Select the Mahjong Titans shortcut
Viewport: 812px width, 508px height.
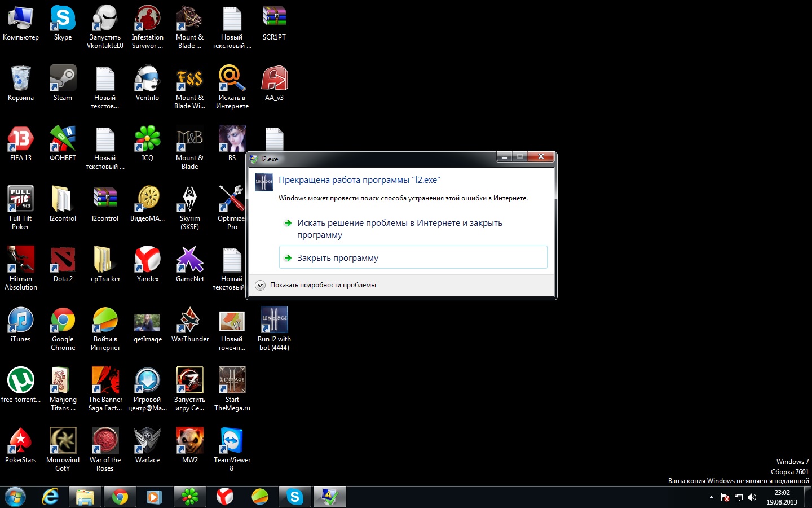63,390
